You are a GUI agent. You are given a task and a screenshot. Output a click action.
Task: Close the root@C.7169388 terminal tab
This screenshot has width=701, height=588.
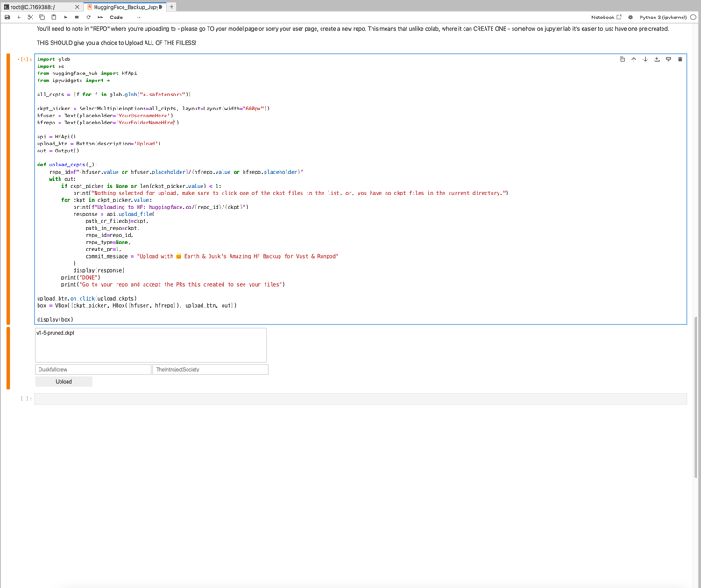77,7
